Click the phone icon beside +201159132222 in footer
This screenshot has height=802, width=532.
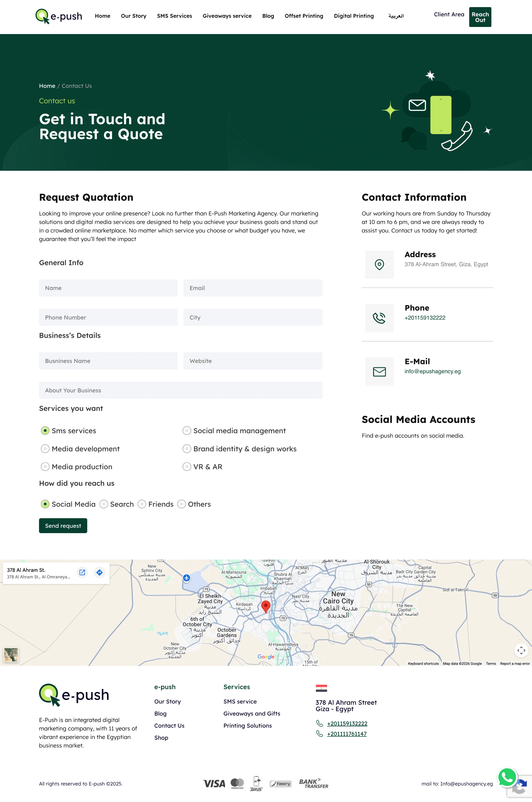pos(319,723)
